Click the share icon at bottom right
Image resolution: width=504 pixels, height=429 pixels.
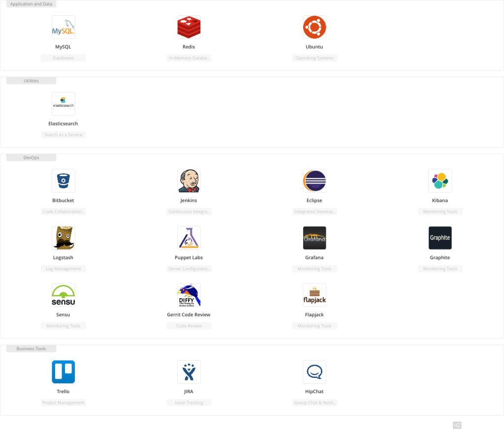coord(457,425)
